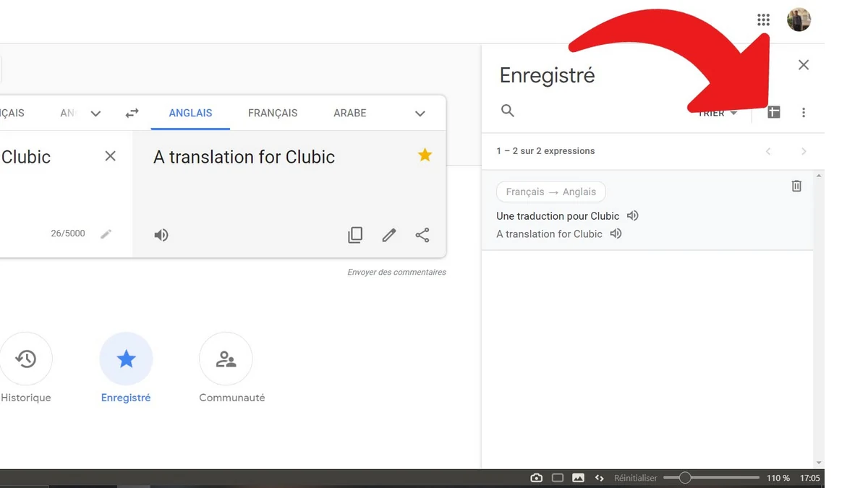Click the saved panel scrollbar down arrow
The width and height of the screenshot is (868, 488).
tap(819, 463)
